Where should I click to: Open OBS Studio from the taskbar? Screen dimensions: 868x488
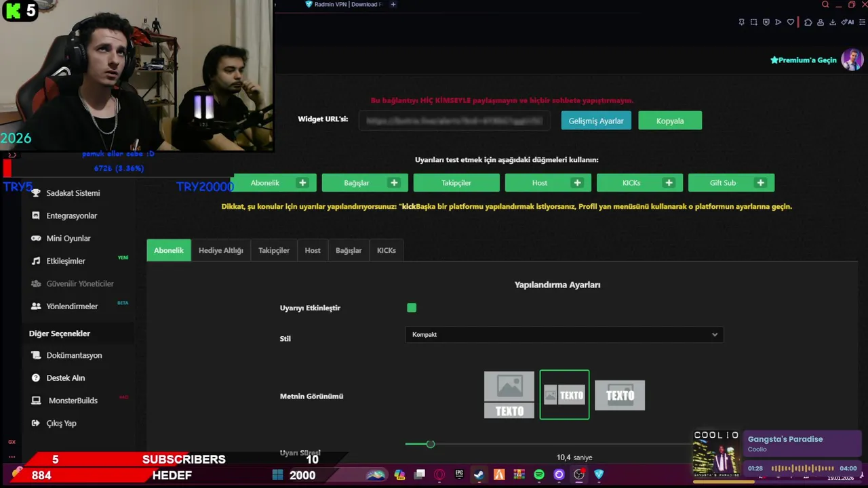578,475
